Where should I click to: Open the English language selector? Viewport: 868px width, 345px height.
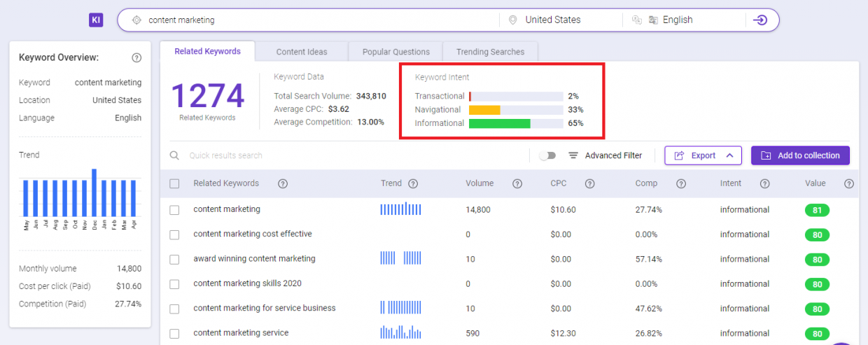coord(678,20)
